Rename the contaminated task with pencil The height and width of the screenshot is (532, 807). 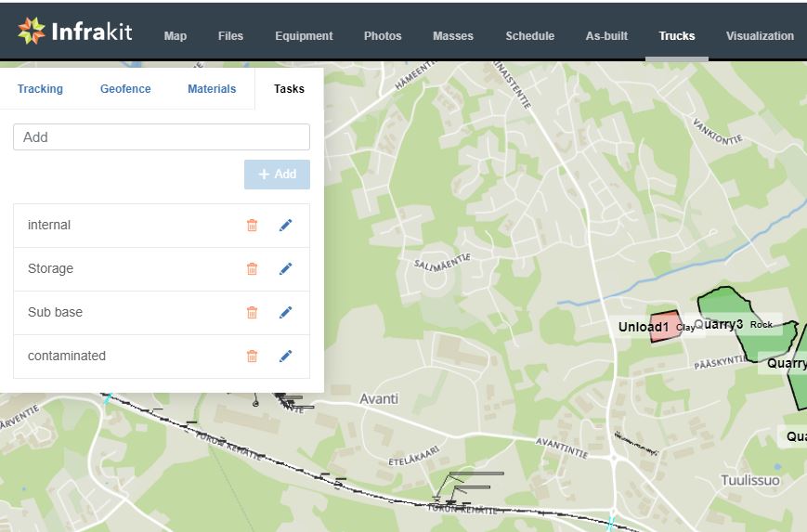(286, 356)
